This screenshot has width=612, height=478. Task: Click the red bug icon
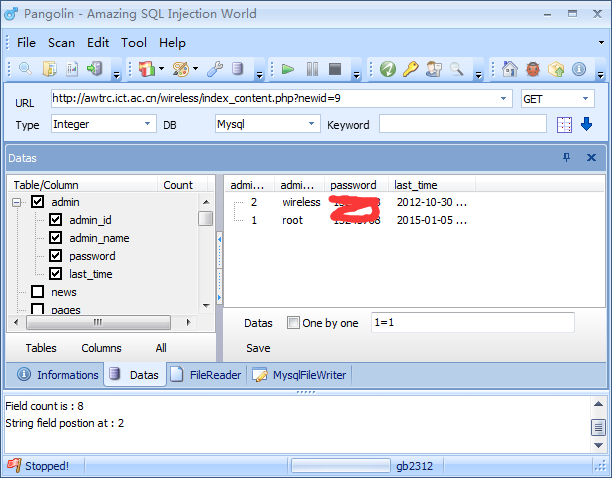(533, 69)
